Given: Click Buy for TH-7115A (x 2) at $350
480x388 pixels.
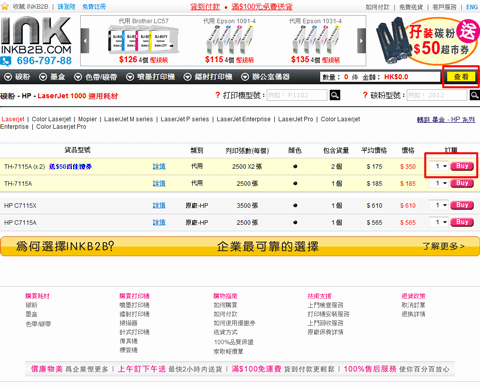Looking at the screenshot, I should [462, 166].
